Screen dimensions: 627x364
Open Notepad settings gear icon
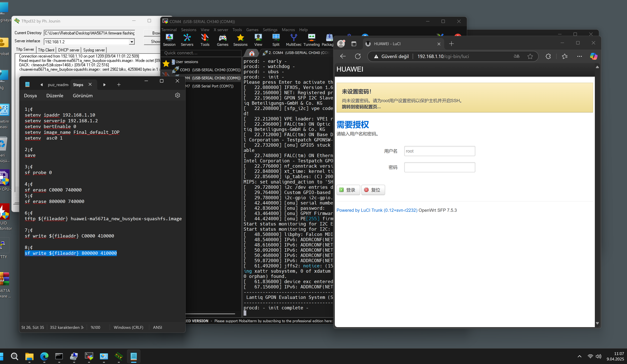click(177, 95)
